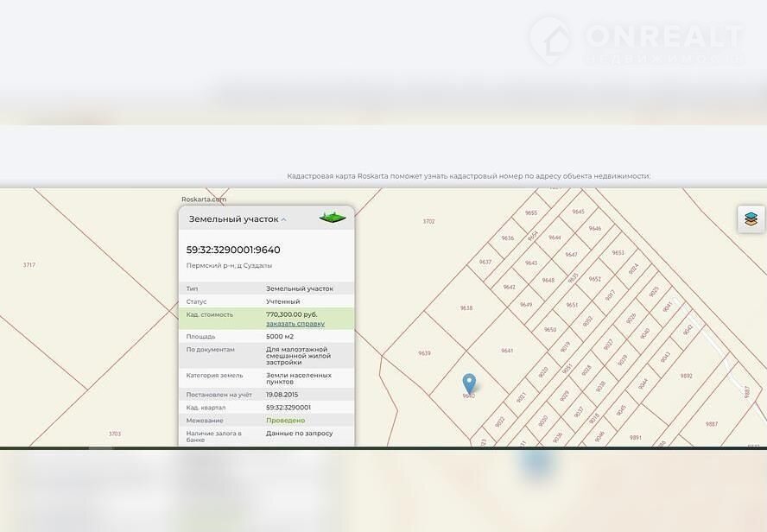This screenshot has width=767, height=532.
Task: Click the green land plot icon
Action: click(x=332, y=217)
